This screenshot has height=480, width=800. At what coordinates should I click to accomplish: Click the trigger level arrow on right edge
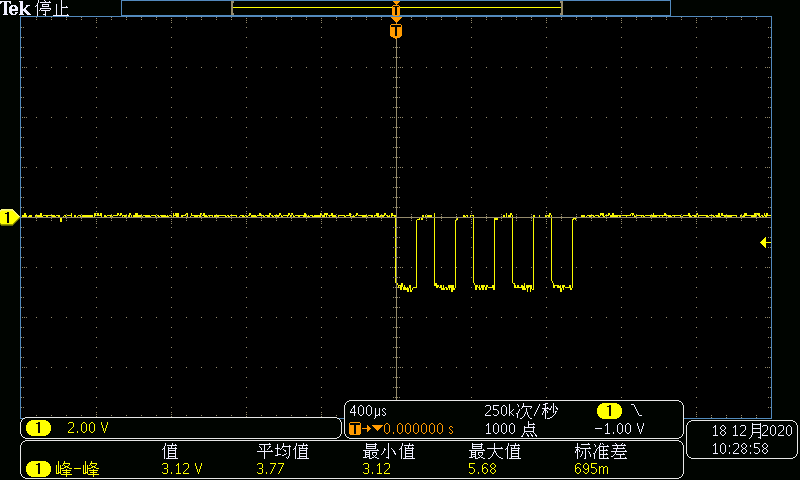[x=765, y=242]
